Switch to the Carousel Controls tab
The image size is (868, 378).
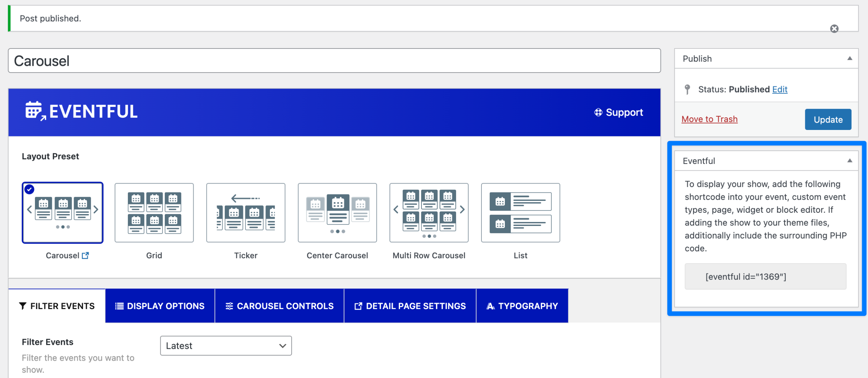(280, 306)
